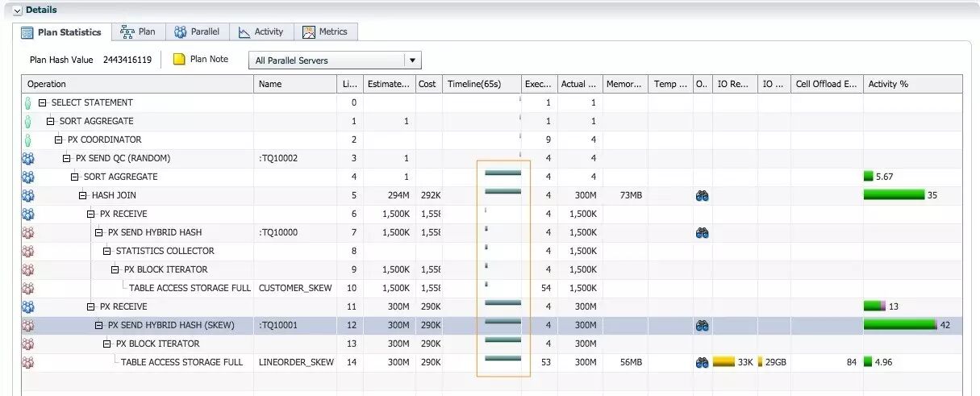Click the Plan Hash Value 2443416119
Image resolution: width=980 pixels, height=396 pixels.
click(127, 60)
